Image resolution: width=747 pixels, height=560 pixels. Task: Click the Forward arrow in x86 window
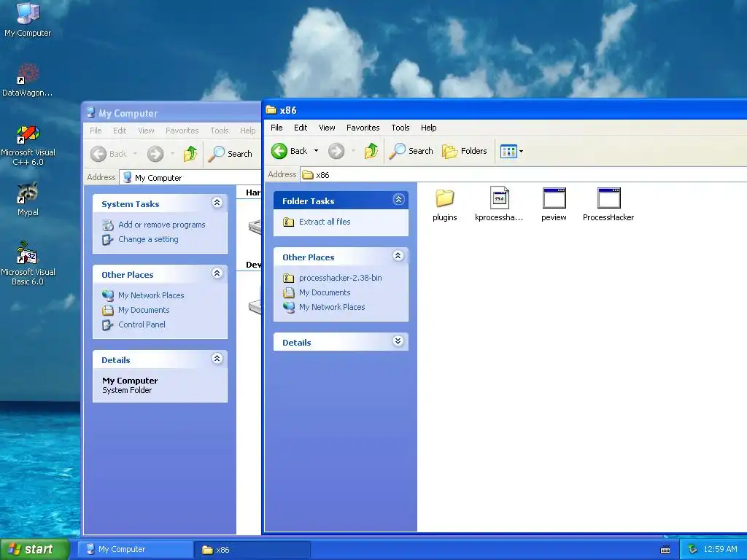(x=336, y=151)
